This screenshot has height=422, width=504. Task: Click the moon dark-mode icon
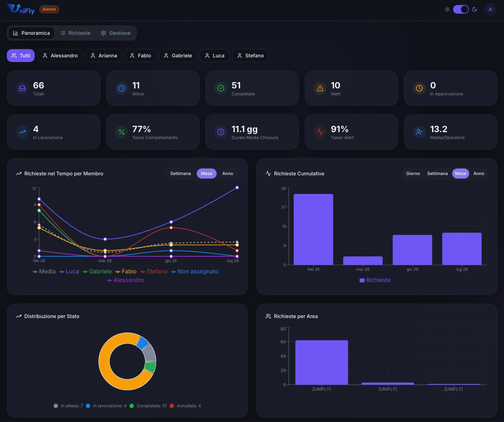[x=475, y=9]
